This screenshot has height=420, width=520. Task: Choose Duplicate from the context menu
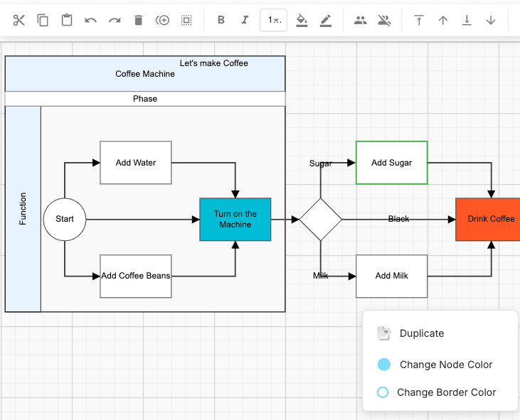click(x=421, y=333)
